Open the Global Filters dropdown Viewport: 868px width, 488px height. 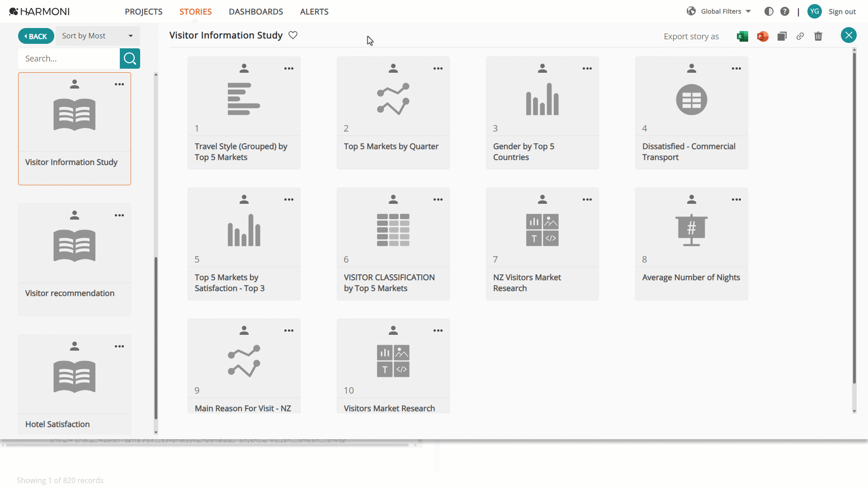coord(719,11)
